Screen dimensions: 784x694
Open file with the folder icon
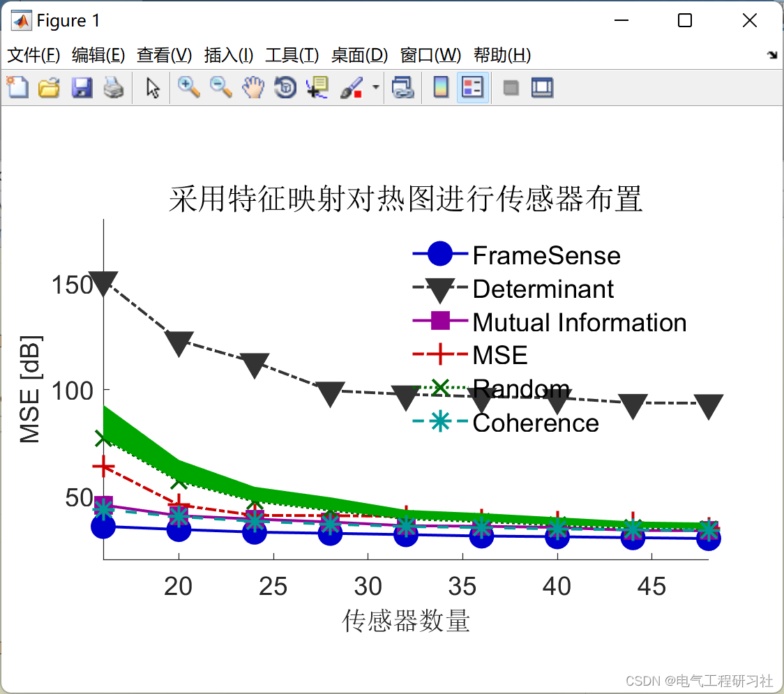49,88
